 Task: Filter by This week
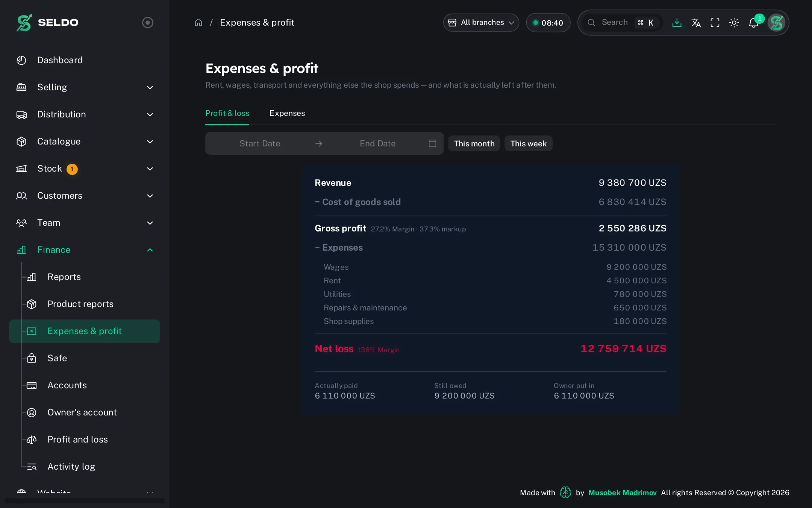528,143
